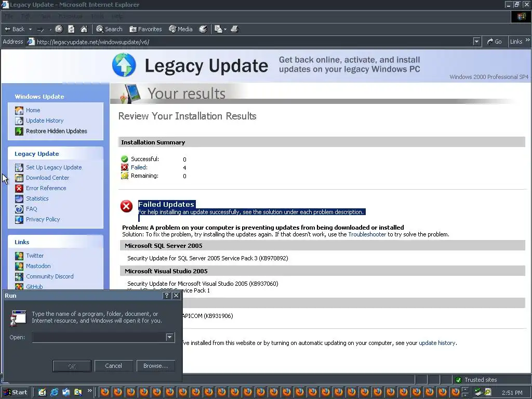Viewport: 532px width, 399px height.
Task: Open the Start menu
Action: (16, 392)
